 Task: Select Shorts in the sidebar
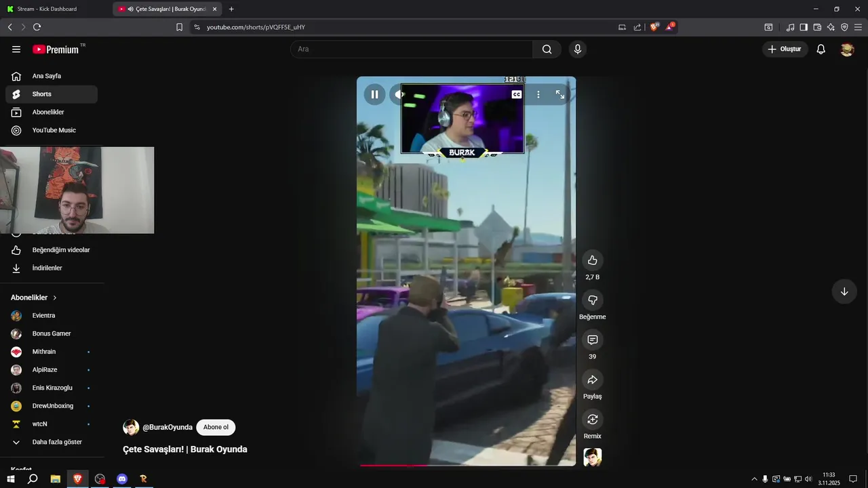pyautogui.click(x=52, y=94)
